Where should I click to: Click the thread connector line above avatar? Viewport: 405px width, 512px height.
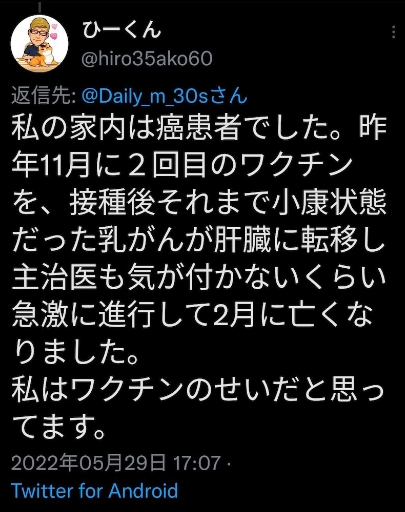[39, 7]
